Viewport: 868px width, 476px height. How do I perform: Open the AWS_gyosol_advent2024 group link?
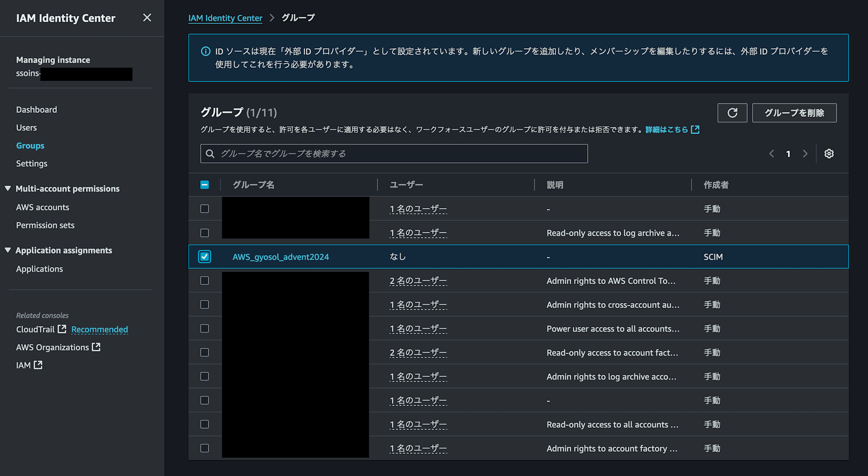coord(281,257)
